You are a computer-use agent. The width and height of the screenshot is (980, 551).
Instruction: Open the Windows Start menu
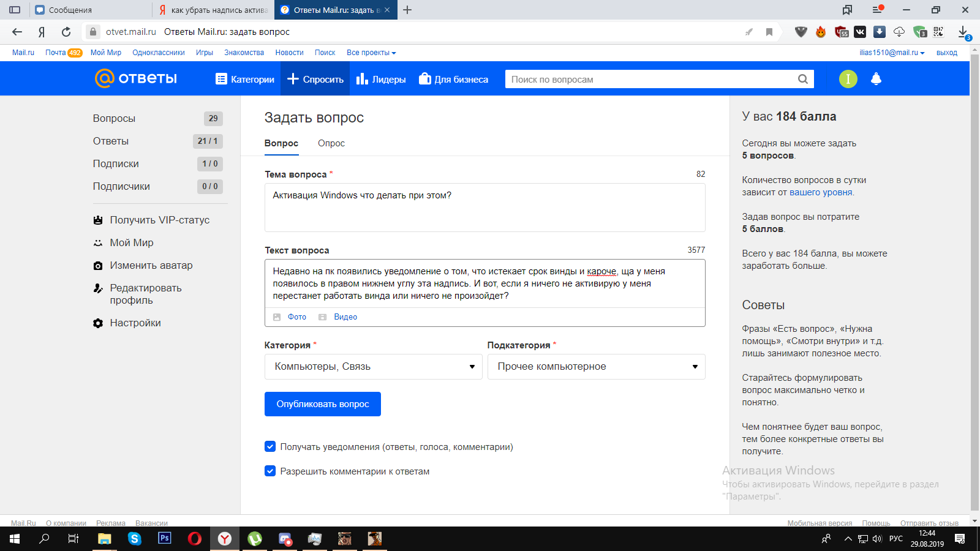click(15, 539)
